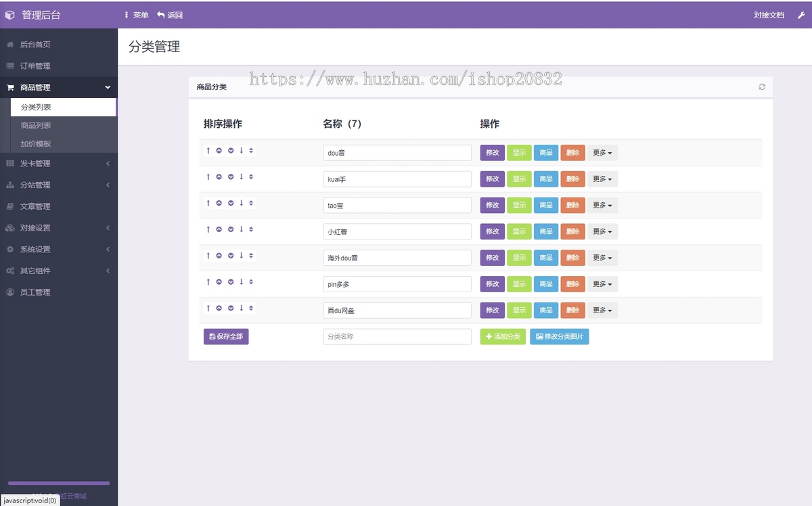Viewport: 812px width, 506px height.
Task: Select 加价模板 submenu item
Action: tap(64, 143)
